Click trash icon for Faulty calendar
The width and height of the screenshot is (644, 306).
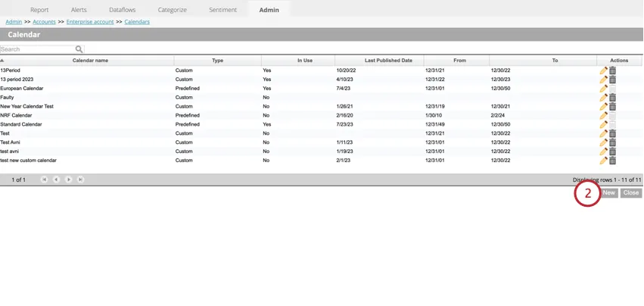point(613,98)
